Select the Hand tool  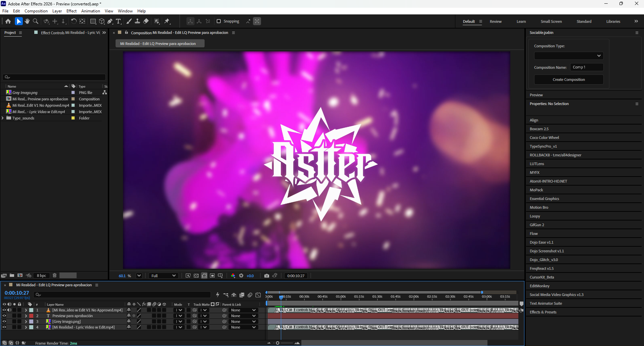tap(27, 21)
